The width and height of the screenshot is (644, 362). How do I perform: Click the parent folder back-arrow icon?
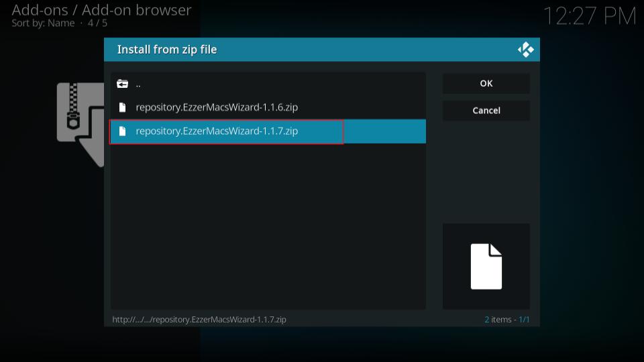[122, 84]
